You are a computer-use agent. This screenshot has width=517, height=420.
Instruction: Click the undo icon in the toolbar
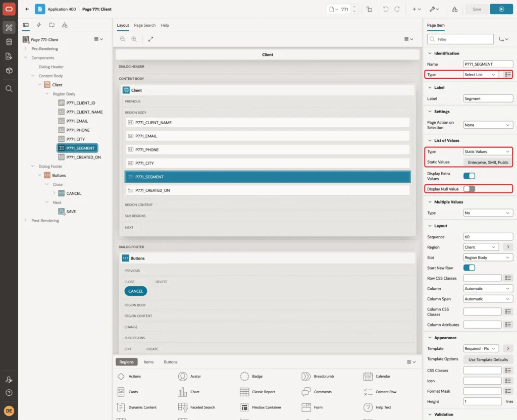(385, 9)
